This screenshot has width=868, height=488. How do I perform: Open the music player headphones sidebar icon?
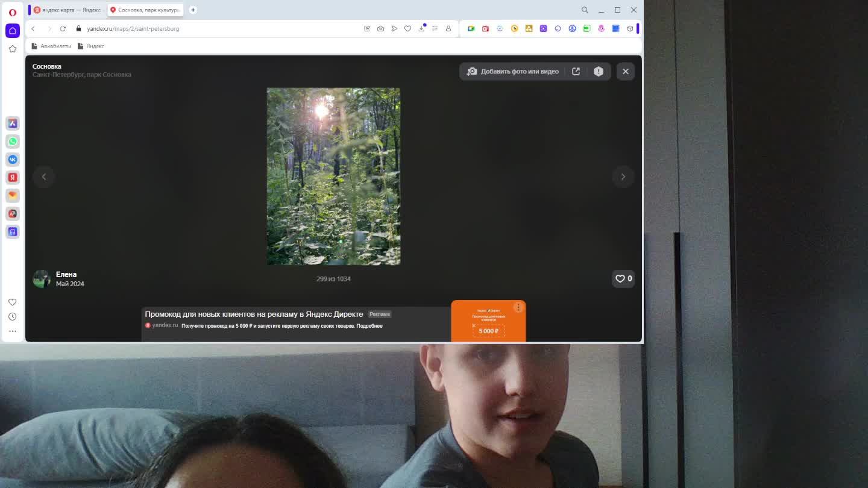pos(13,232)
